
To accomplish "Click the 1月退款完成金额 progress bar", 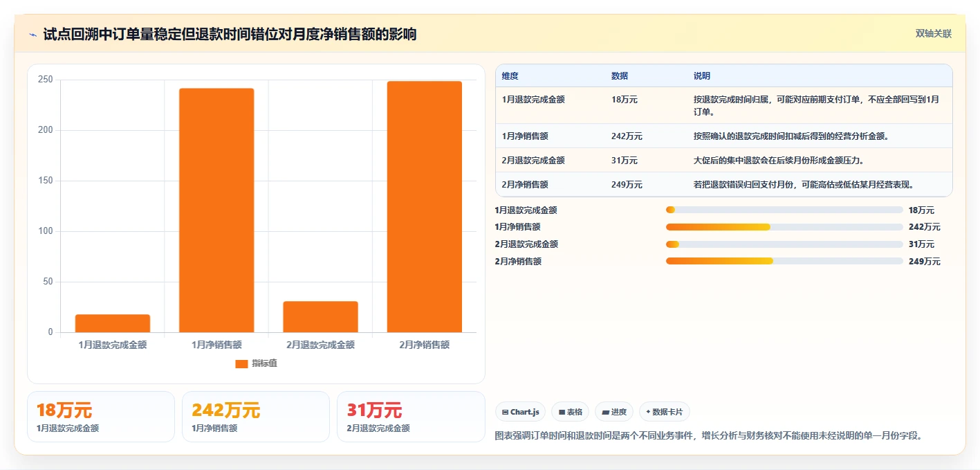I will point(784,210).
